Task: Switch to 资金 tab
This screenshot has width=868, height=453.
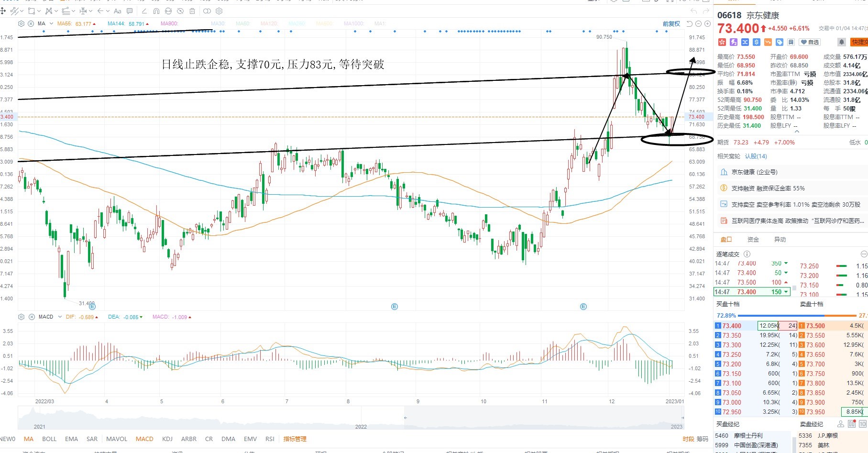Action: (753, 239)
